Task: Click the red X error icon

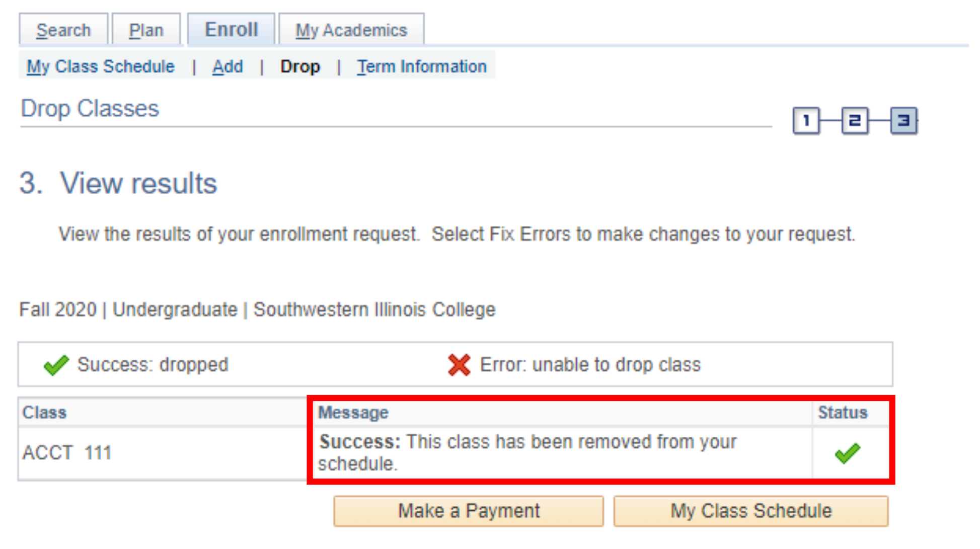Action: click(x=459, y=364)
